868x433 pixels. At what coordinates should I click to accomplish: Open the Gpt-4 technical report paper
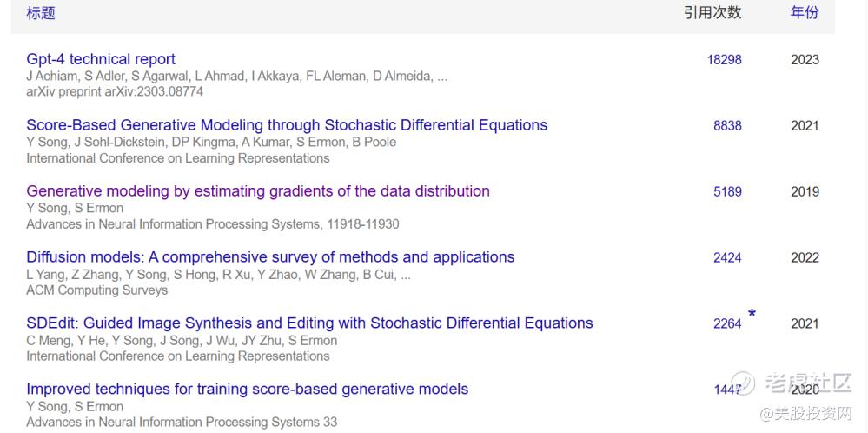[101, 59]
